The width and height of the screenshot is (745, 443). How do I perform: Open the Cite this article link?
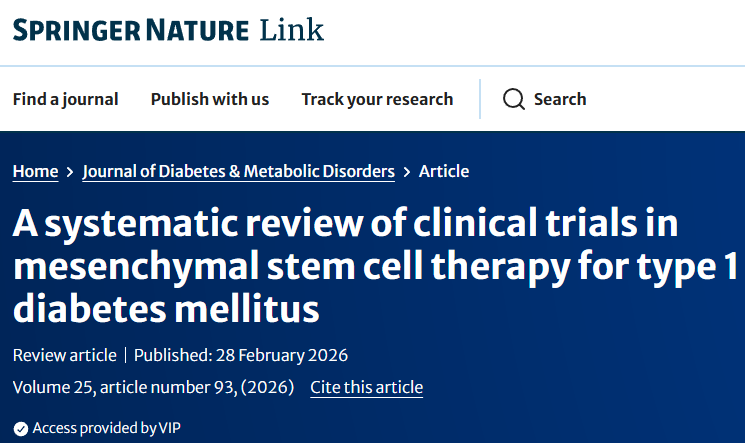366,387
